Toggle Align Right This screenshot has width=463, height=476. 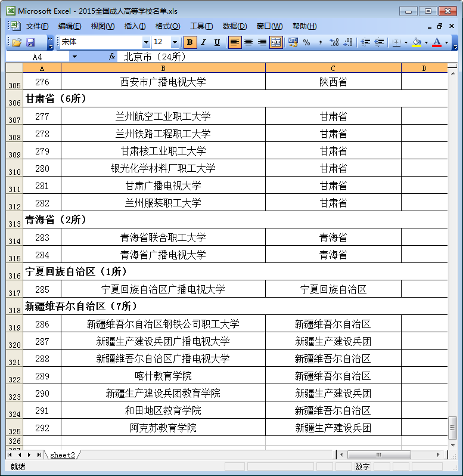coord(262,42)
